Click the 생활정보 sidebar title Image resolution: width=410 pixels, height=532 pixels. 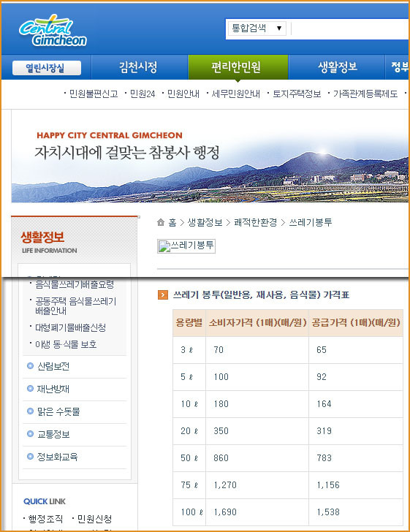(42, 237)
